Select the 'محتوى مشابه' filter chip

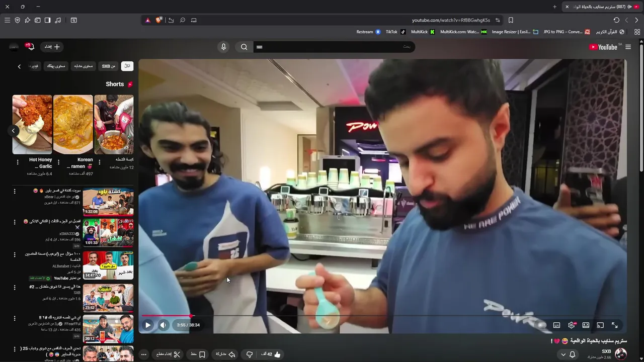click(84, 66)
